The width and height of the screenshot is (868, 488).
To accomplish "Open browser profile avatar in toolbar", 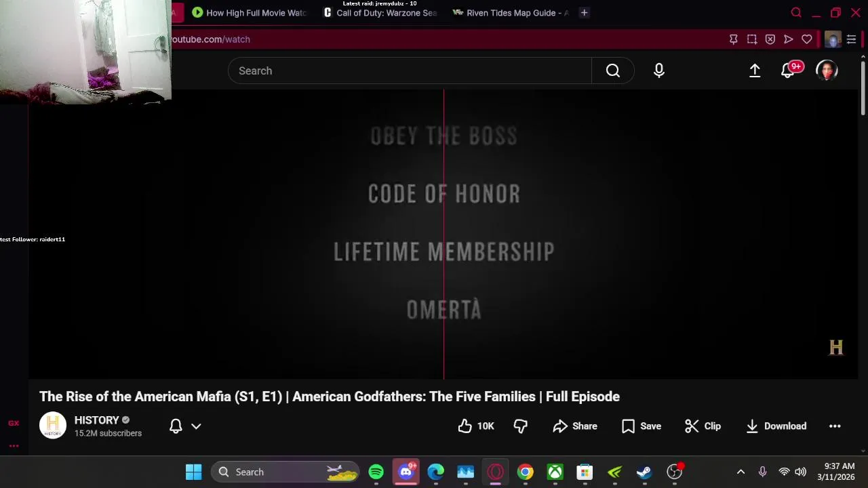I will point(833,39).
